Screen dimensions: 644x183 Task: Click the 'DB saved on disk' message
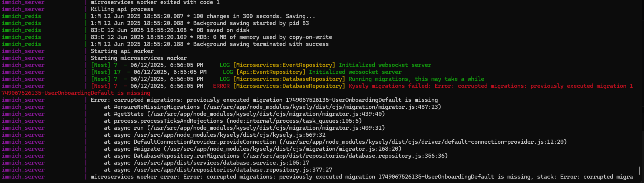point(223,30)
